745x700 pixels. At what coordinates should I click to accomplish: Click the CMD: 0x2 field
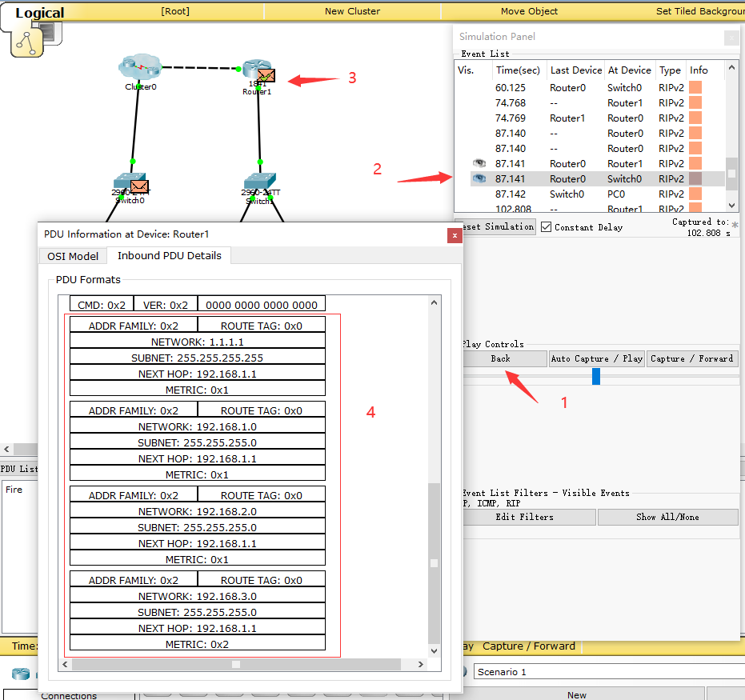(x=101, y=305)
